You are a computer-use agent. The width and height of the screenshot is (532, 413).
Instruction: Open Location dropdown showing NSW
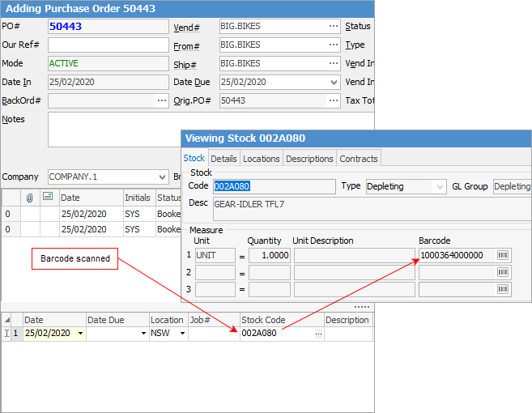coord(182,334)
